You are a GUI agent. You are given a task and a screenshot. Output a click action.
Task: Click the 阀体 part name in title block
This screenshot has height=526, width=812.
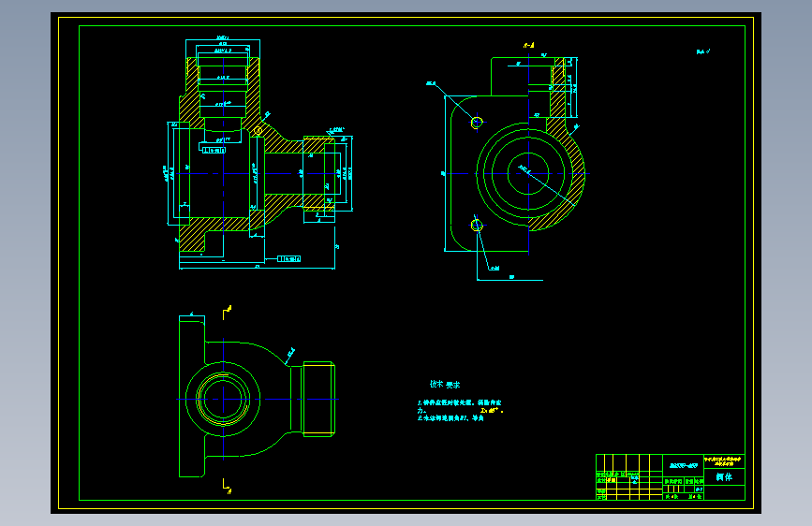[724, 476]
